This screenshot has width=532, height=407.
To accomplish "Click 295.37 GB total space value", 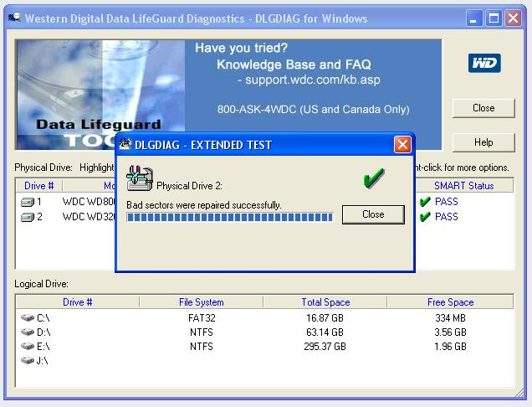I will tap(325, 347).
